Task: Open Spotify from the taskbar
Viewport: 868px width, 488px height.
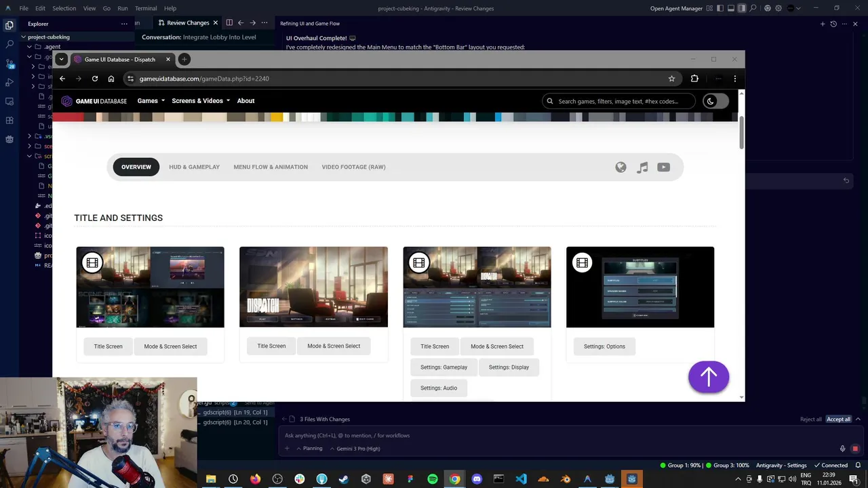Action: tap(433, 479)
